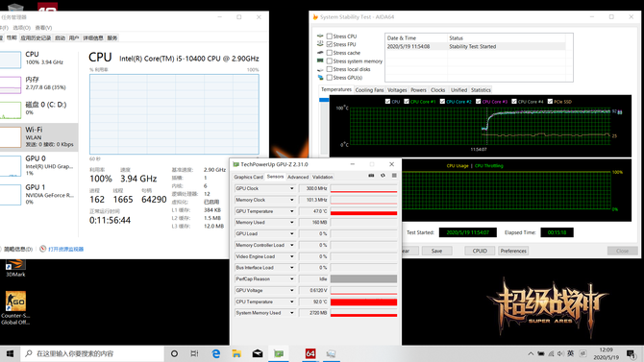
Task: Open Microsoft Edge from taskbar
Action: (x=216, y=353)
